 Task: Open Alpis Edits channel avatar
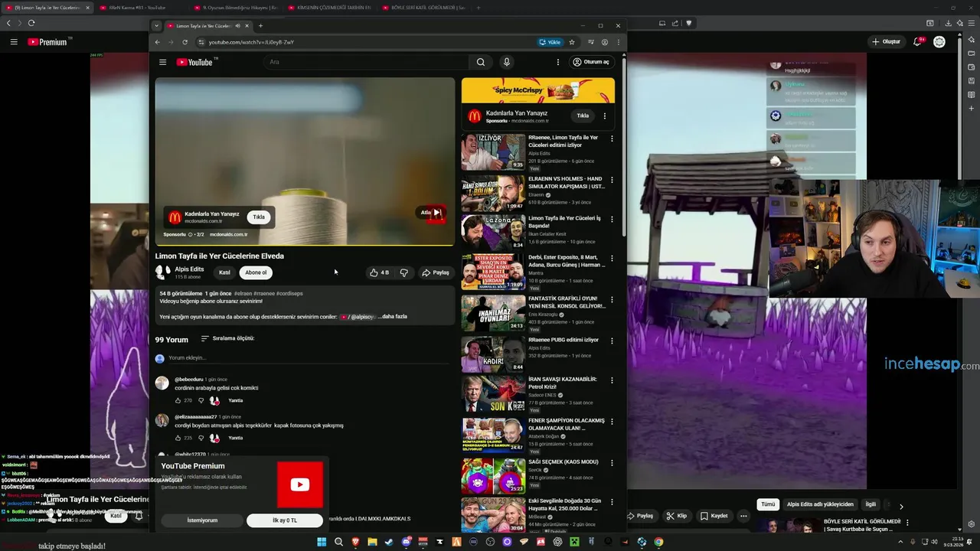point(162,272)
